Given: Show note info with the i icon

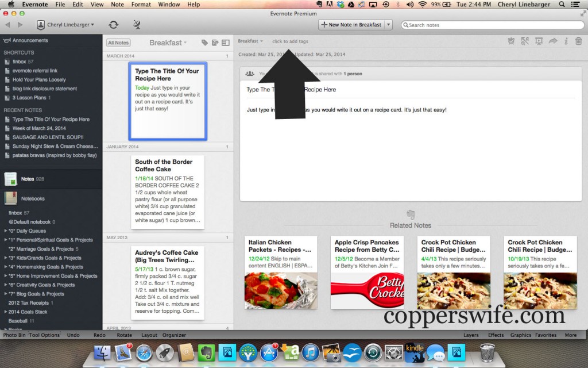Looking at the screenshot, I should (566, 41).
